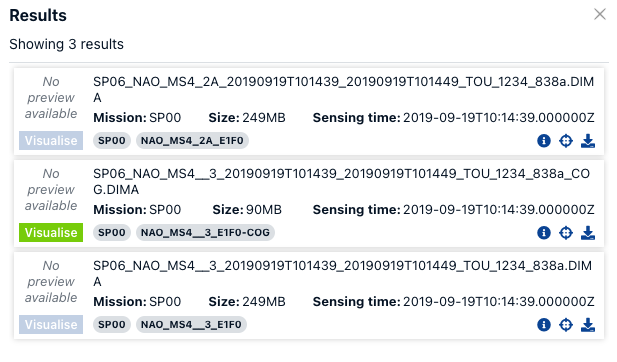Click the SP00 tag on the first result
The height and width of the screenshot is (362, 617).
(112, 140)
